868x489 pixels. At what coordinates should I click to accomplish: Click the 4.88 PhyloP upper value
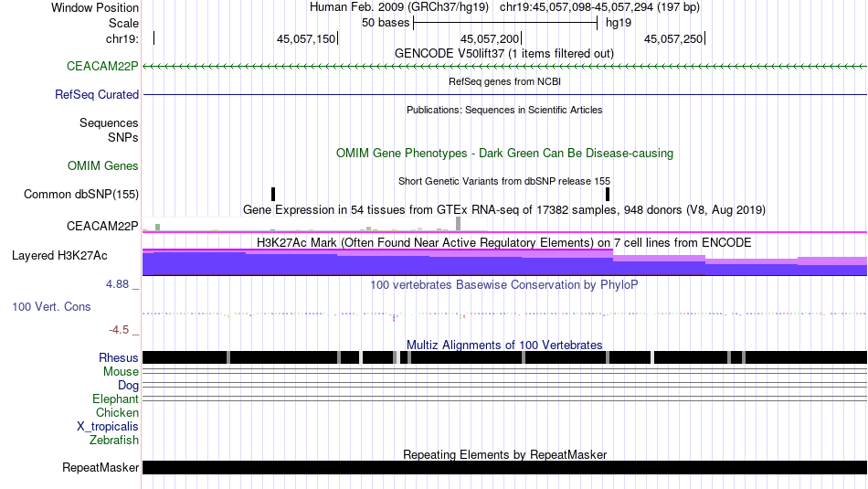click(117, 284)
